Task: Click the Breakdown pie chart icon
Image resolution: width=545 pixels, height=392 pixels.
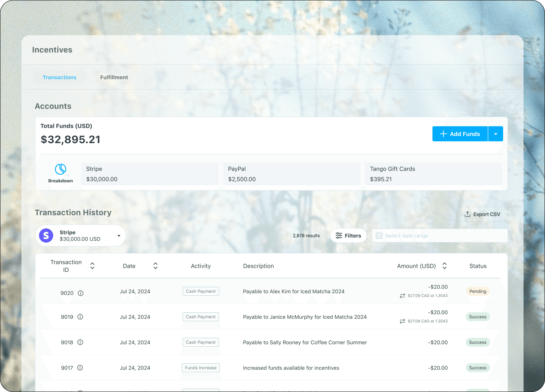Action: click(x=60, y=169)
